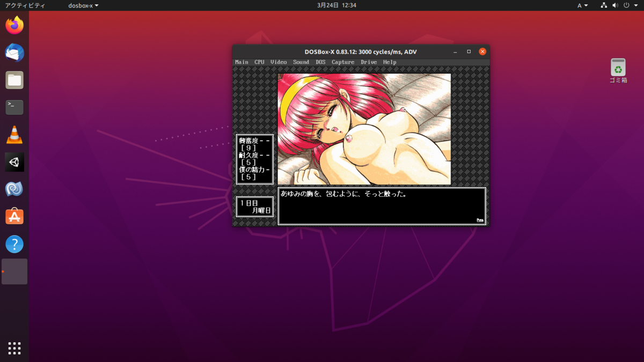
Task: Open the Sound menu in DOSBox-X
Action: [x=301, y=62]
